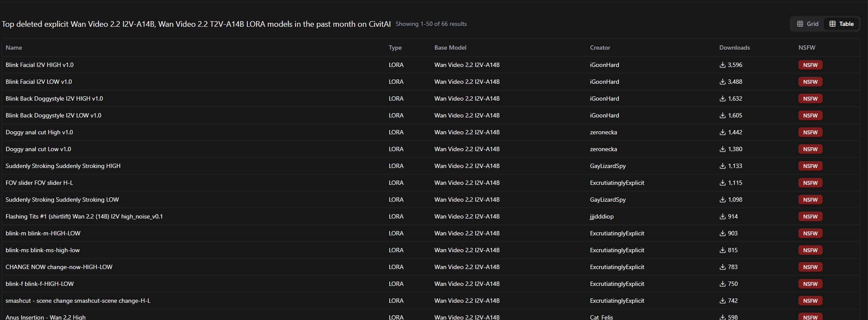The image size is (868, 320).
Task: Select ExcrutiatinglyExplicit on blink-f row
Action: tap(617, 284)
